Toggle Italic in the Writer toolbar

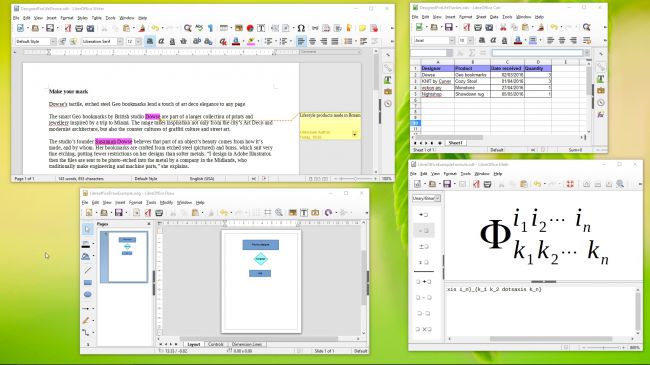click(x=161, y=41)
